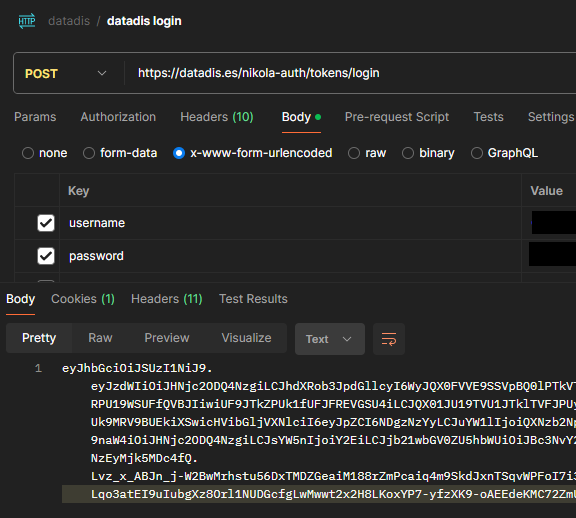
Task: Open the request Headers (10) tab
Action: pos(217,117)
